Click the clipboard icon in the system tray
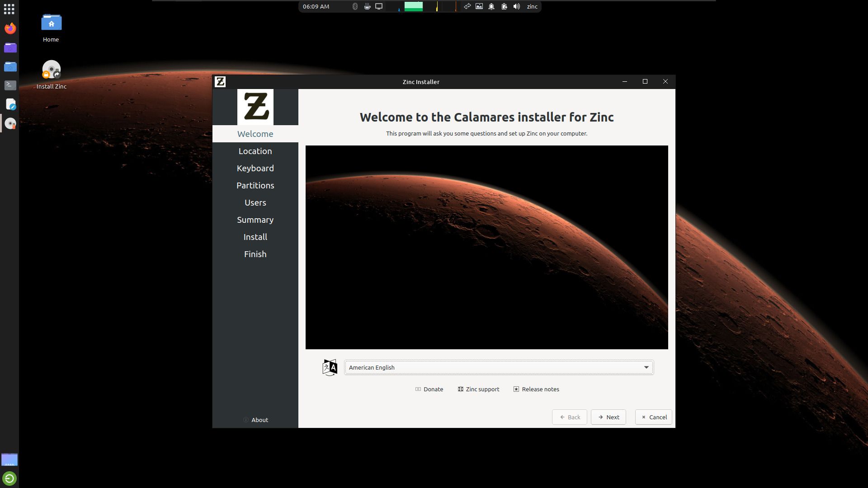This screenshot has width=868, height=488. coord(504,7)
